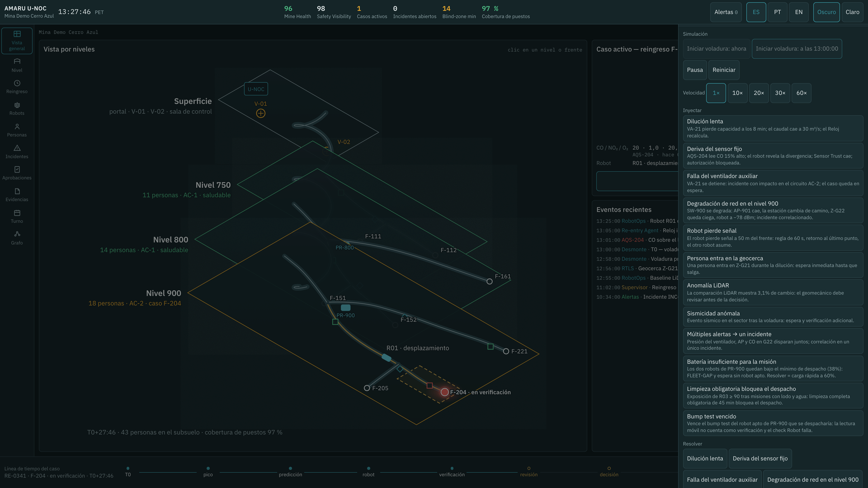Open the Grafo view
The image size is (868, 488).
point(17,238)
